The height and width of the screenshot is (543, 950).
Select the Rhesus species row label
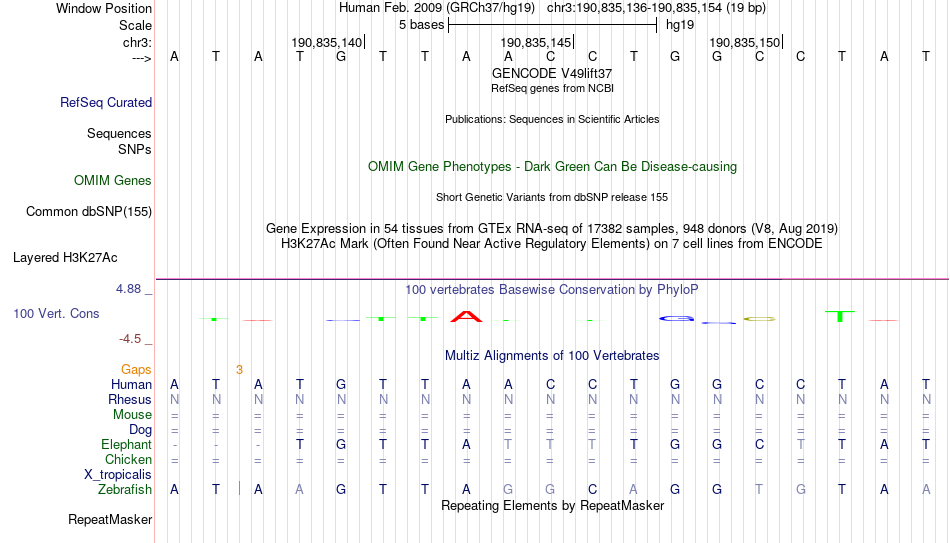pyautogui.click(x=130, y=399)
